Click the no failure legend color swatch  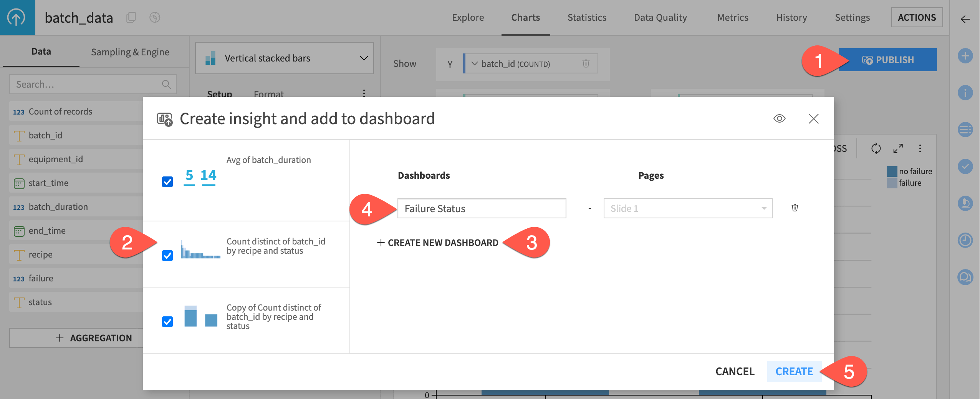(x=892, y=171)
